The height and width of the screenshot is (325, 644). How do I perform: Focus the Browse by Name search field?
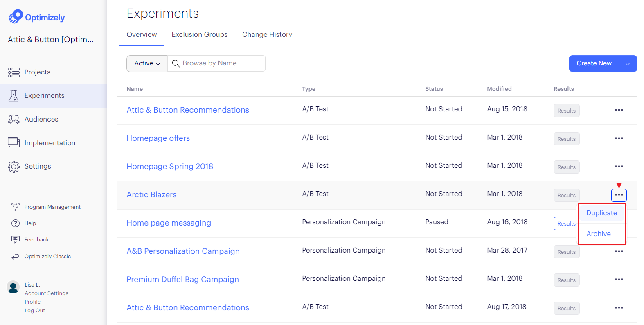[216, 63]
